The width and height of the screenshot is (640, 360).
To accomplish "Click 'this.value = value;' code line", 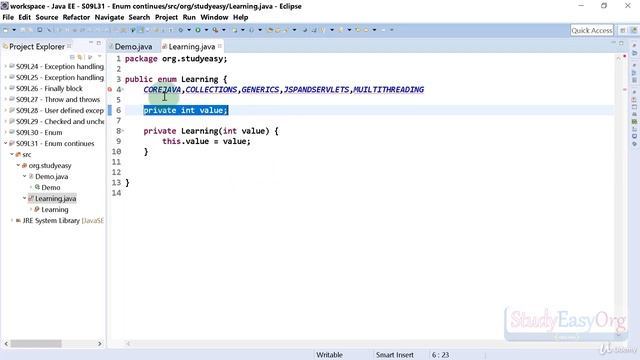I will (206, 141).
